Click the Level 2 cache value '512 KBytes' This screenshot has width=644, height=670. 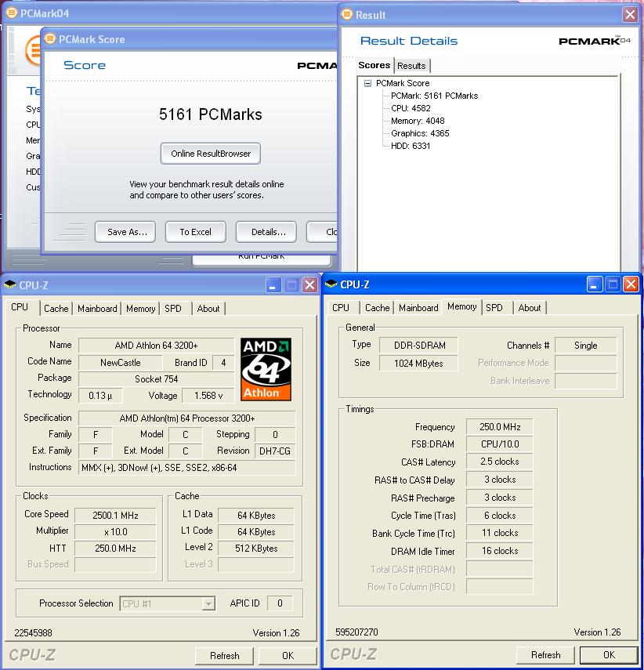[x=256, y=549]
